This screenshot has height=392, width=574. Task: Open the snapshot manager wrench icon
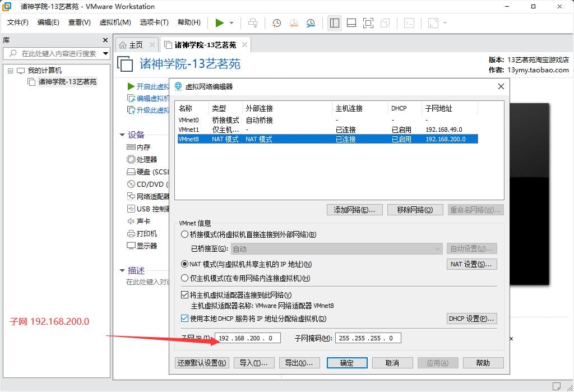[311, 23]
